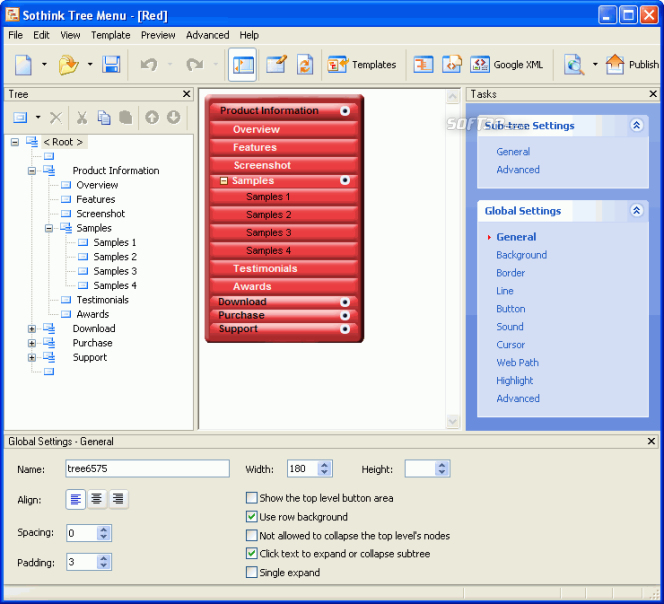Click the refresh page icon
The width and height of the screenshot is (664, 604).
coord(305,65)
